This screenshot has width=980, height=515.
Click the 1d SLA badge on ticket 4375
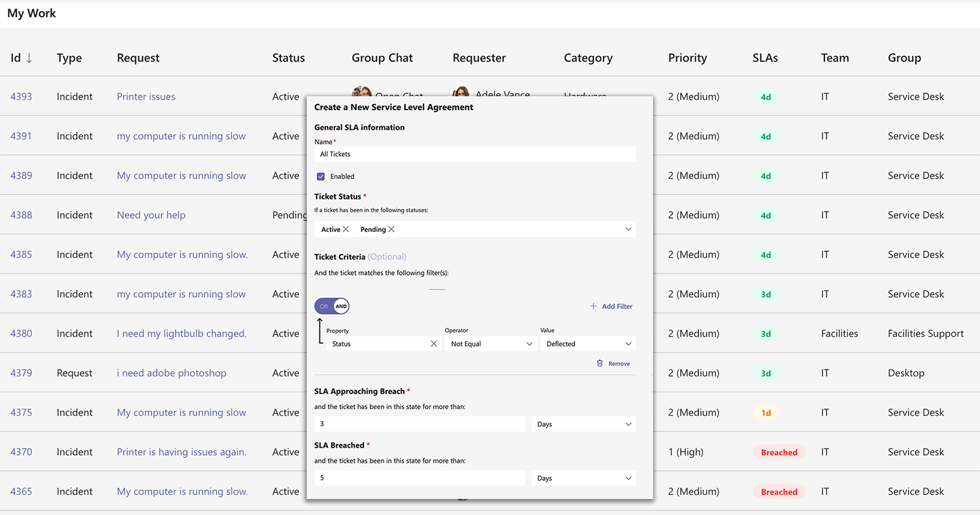(766, 413)
